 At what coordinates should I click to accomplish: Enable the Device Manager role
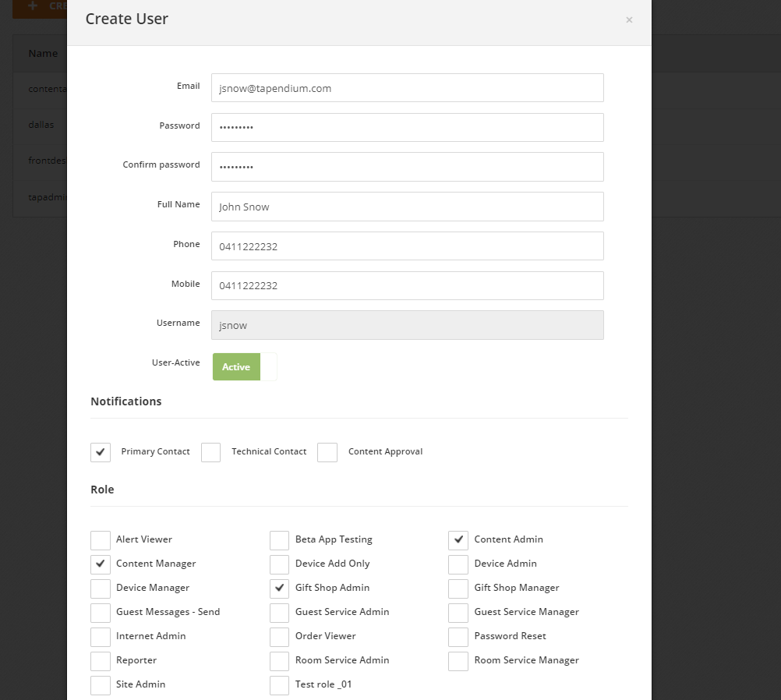pos(100,589)
